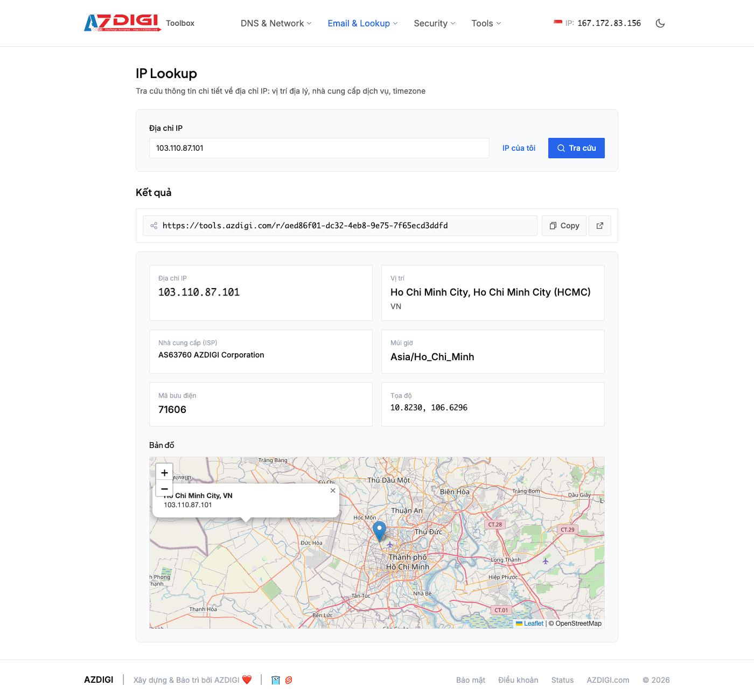Open result in new tab via external-link icon
Image resolution: width=754 pixels, height=700 pixels.
pos(600,226)
